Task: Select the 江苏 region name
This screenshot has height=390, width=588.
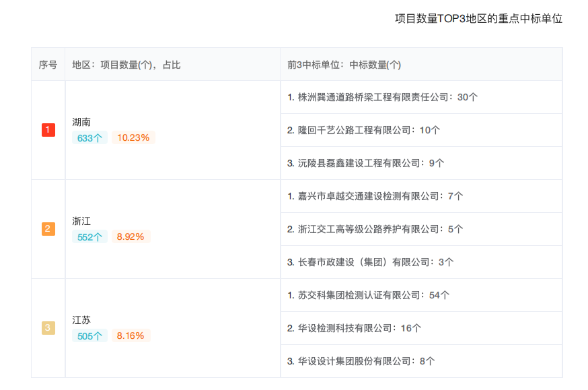Action: pyautogui.click(x=81, y=321)
